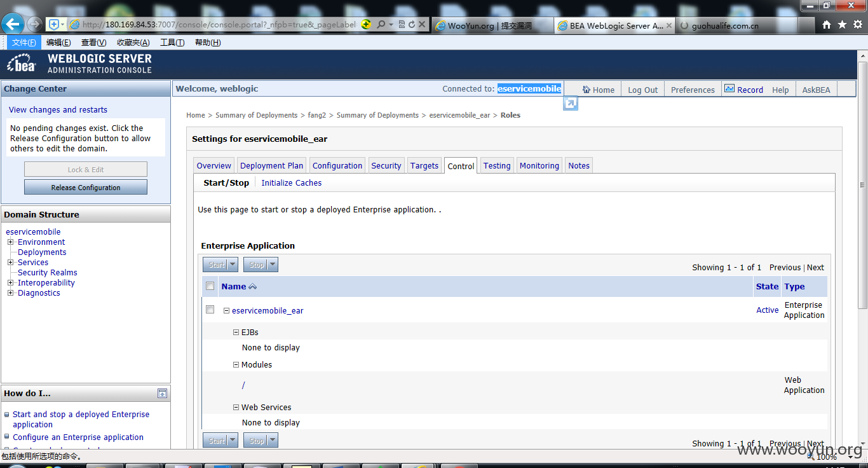Go back with the browser Back arrow
The height and width of the screenshot is (468, 868).
click(13, 24)
